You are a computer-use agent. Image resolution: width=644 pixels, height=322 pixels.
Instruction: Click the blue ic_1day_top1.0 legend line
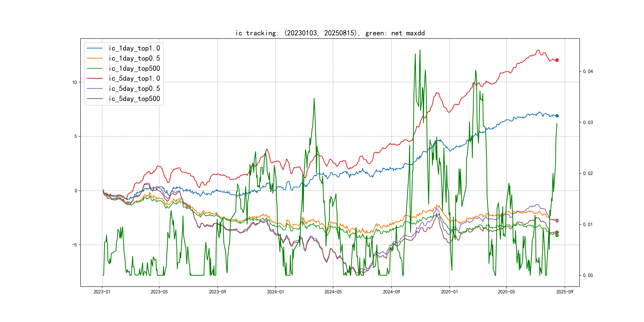(x=94, y=48)
